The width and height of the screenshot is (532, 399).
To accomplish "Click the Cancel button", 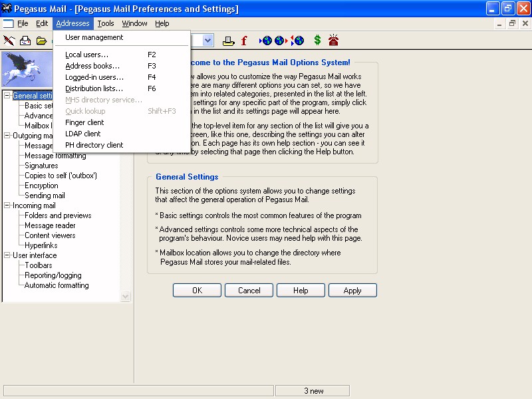I will click(249, 291).
